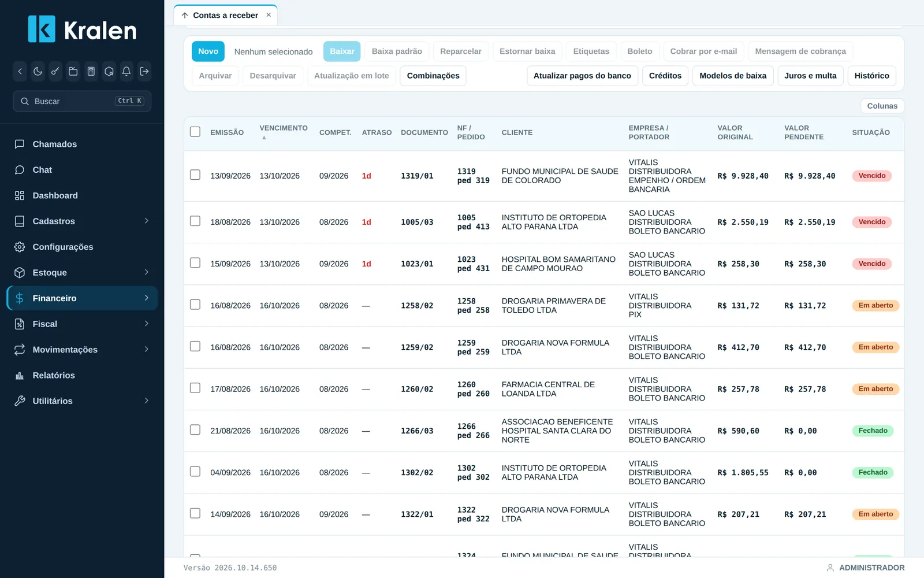This screenshot has height=578, width=924.
Task: Expand the Movimentações section
Action: click(x=82, y=350)
